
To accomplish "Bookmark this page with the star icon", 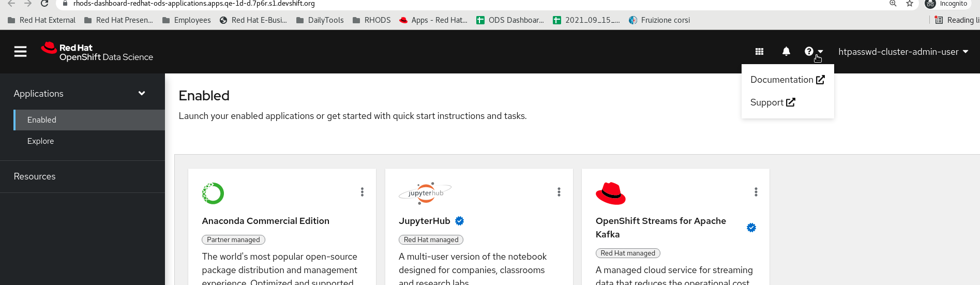I will pyautogui.click(x=910, y=4).
